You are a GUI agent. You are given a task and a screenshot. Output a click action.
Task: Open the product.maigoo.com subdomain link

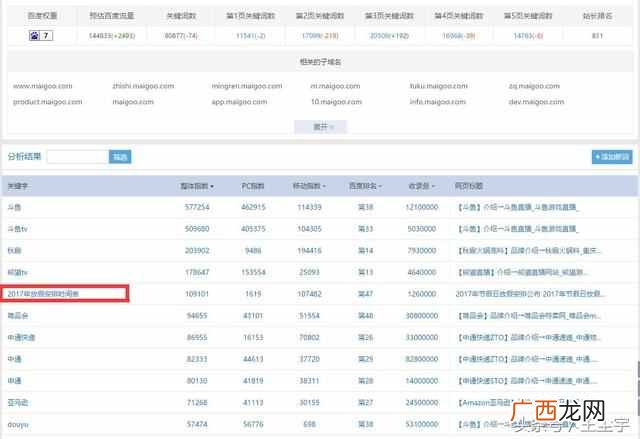point(47,102)
